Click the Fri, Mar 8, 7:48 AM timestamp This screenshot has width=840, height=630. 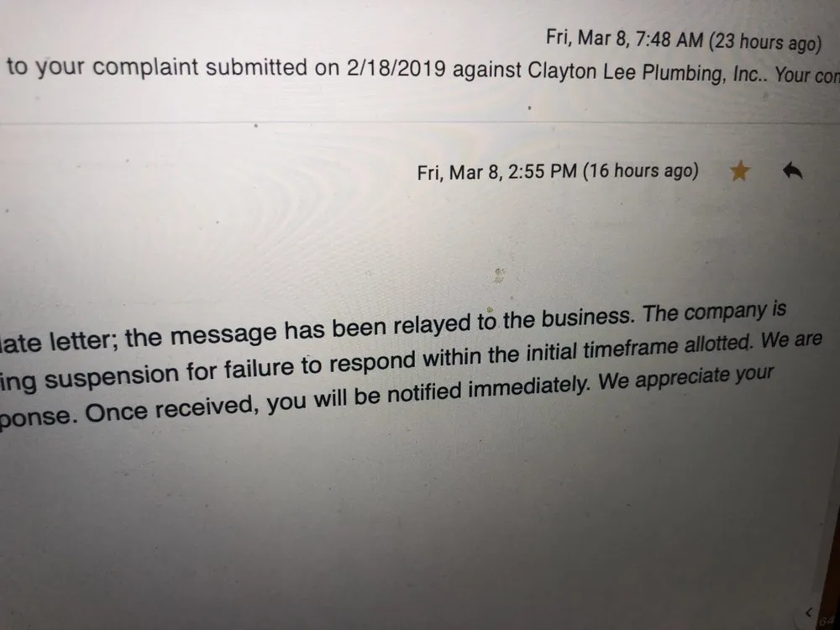coord(625,38)
